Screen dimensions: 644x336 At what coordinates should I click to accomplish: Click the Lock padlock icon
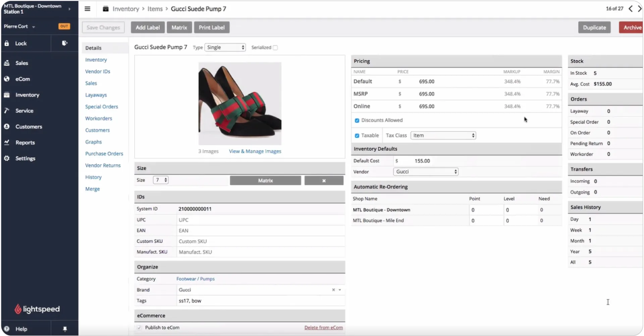[7, 43]
